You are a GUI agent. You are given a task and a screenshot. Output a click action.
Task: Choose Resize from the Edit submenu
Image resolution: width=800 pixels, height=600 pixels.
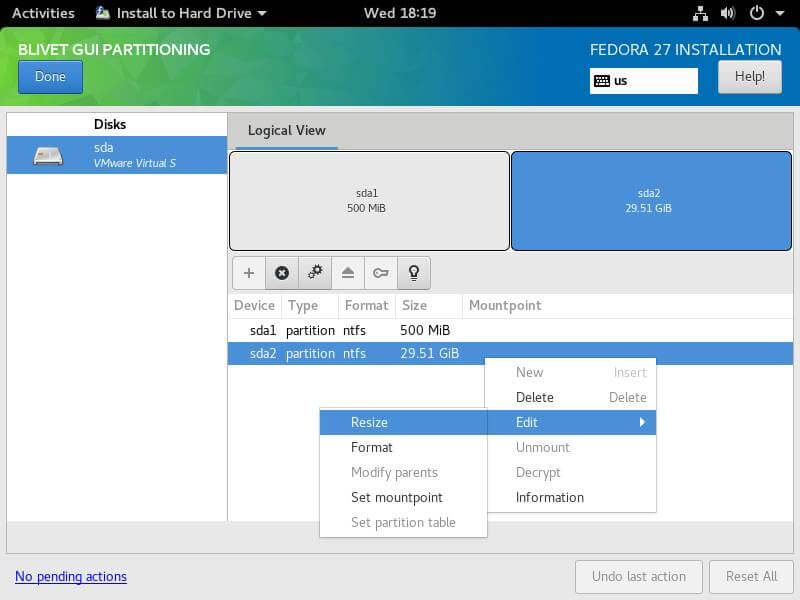coord(404,422)
